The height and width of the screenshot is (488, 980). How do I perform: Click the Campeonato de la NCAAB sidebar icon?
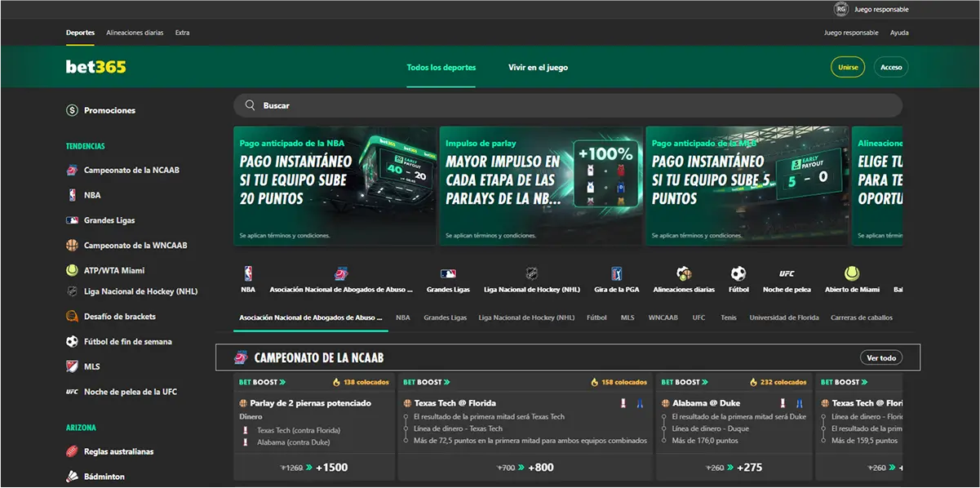(72, 170)
